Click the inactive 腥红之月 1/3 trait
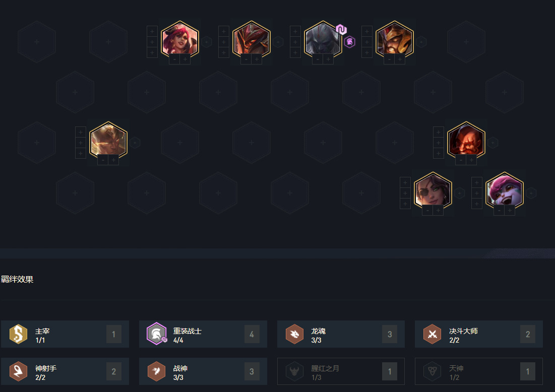 341,371
